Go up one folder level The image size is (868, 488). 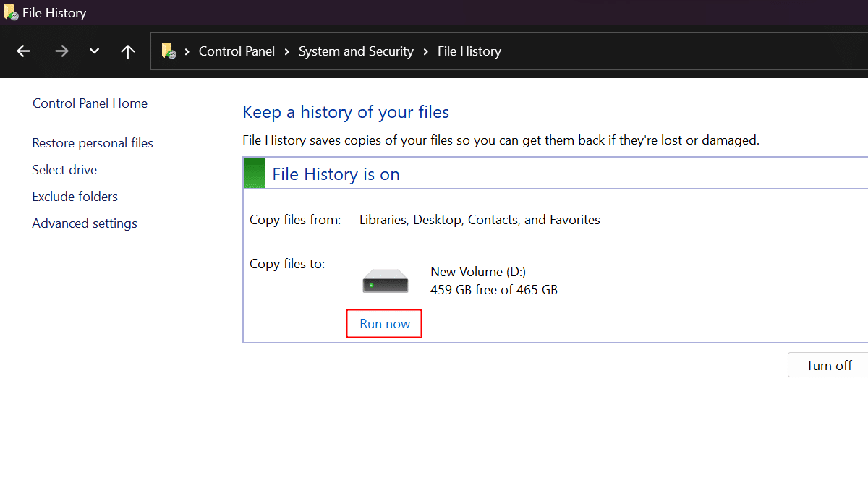(128, 51)
